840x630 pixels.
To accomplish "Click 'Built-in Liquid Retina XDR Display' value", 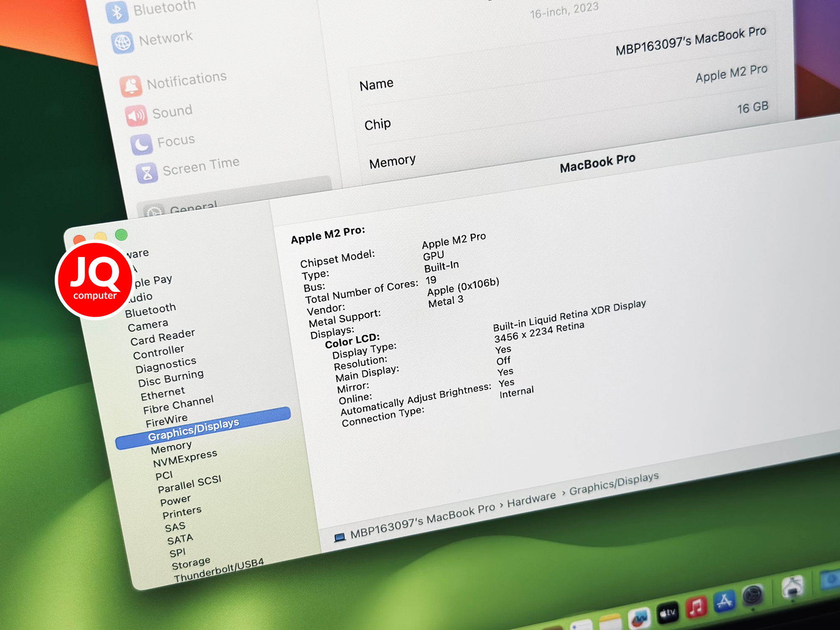I will (x=569, y=315).
